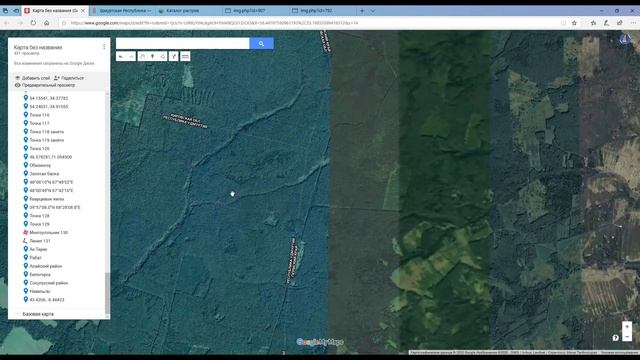Viewport: 640px width, 360px height.
Task: Open the map help question mark
Action: tap(616, 338)
